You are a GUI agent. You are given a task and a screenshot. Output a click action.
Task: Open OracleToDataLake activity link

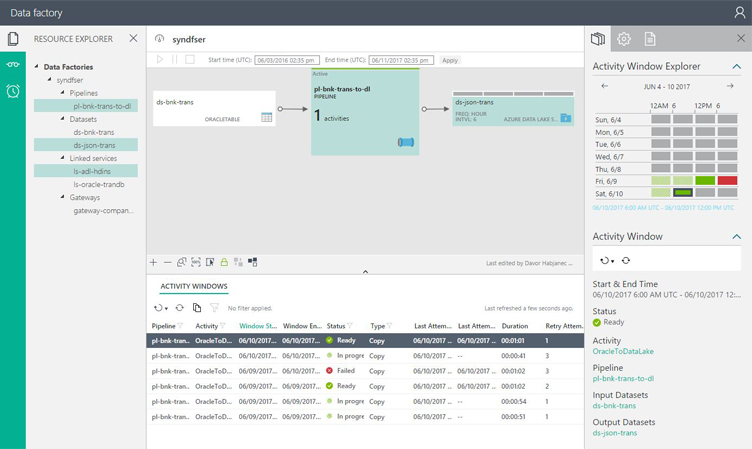click(623, 351)
